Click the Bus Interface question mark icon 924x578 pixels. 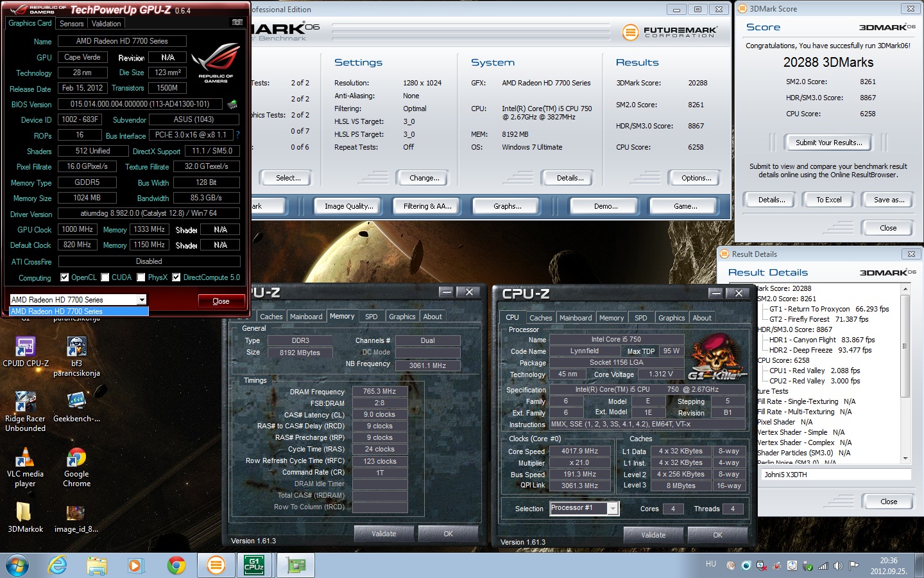click(x=237, y=135)
